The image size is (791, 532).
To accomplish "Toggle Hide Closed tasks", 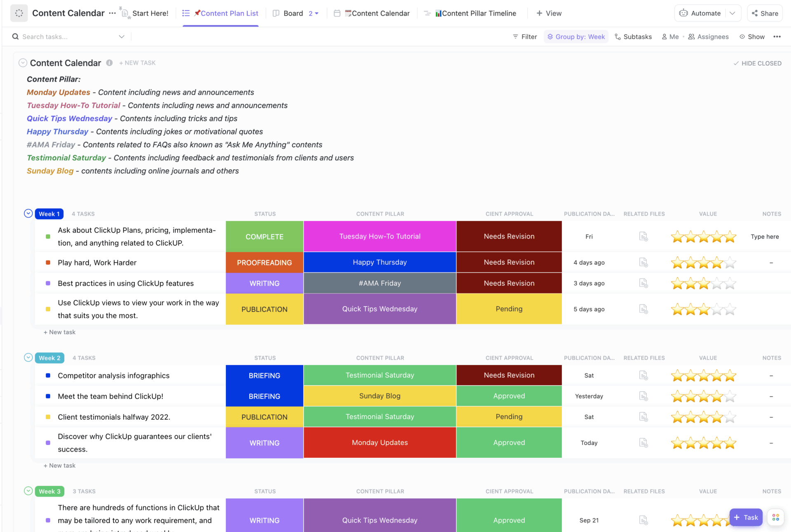I will 757,63.
